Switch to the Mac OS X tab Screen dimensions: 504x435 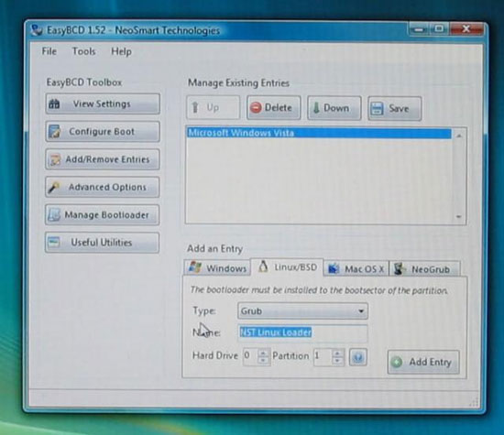pos(356,268)
